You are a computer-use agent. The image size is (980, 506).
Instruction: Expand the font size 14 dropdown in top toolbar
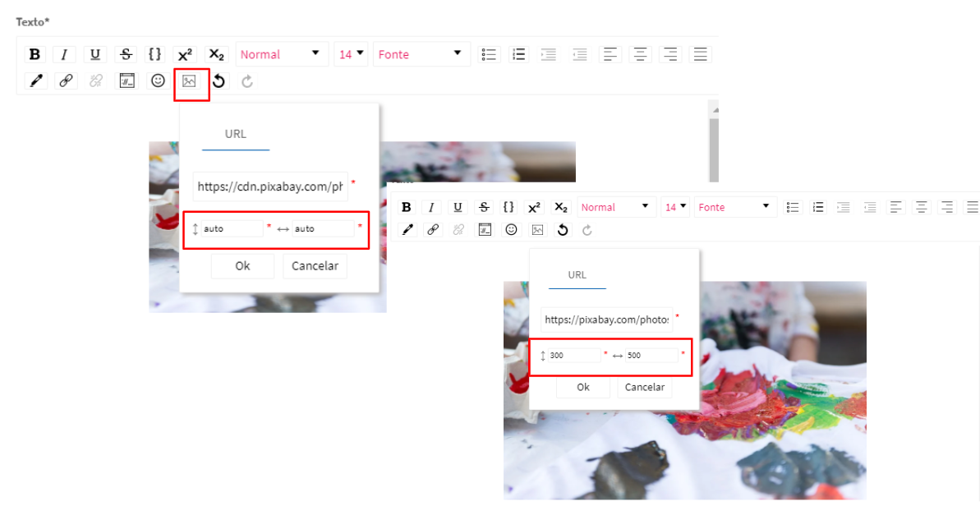point(352,54)
